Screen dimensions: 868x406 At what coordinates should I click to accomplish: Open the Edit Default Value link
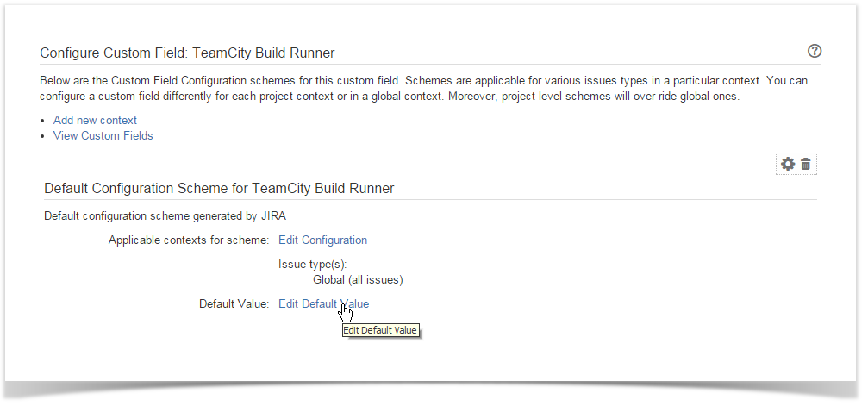[323, 303]
